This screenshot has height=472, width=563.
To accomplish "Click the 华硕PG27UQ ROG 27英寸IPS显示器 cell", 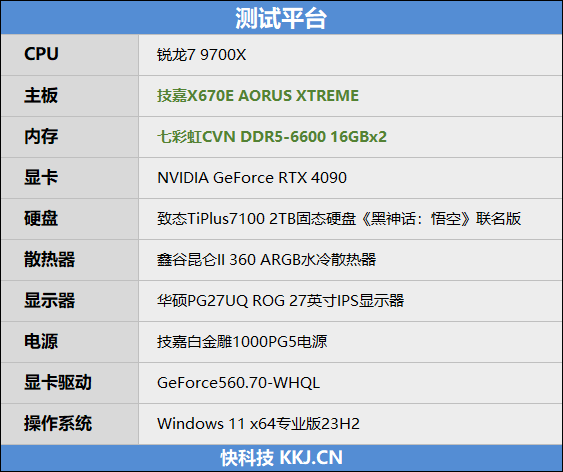I will point(280,300).
